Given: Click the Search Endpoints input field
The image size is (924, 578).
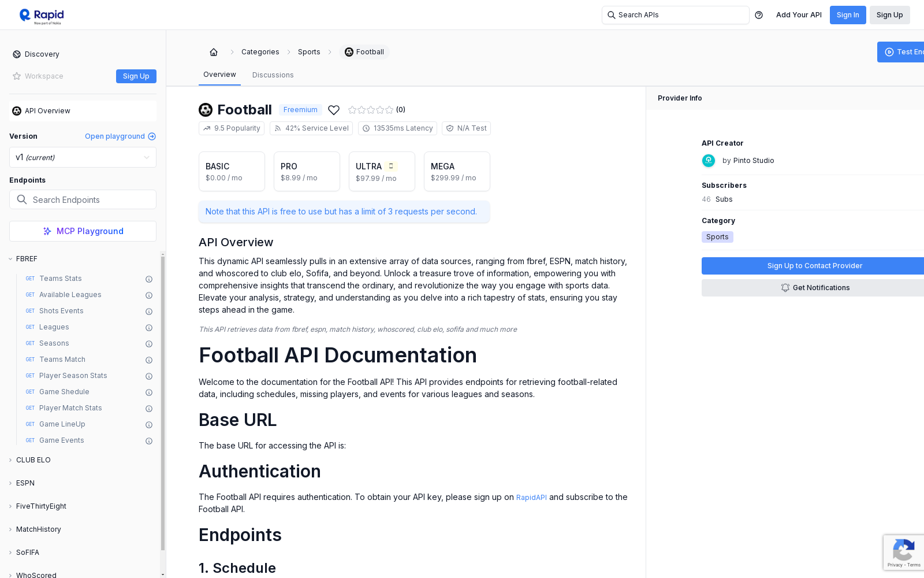Looking at the screenshot, I should click(x=83, y=199).
